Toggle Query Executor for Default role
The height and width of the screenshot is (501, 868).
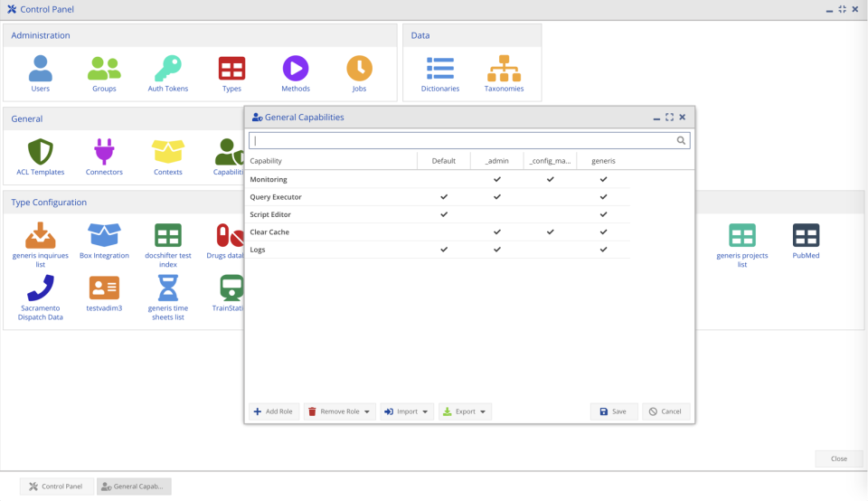[x=444, y=197]
